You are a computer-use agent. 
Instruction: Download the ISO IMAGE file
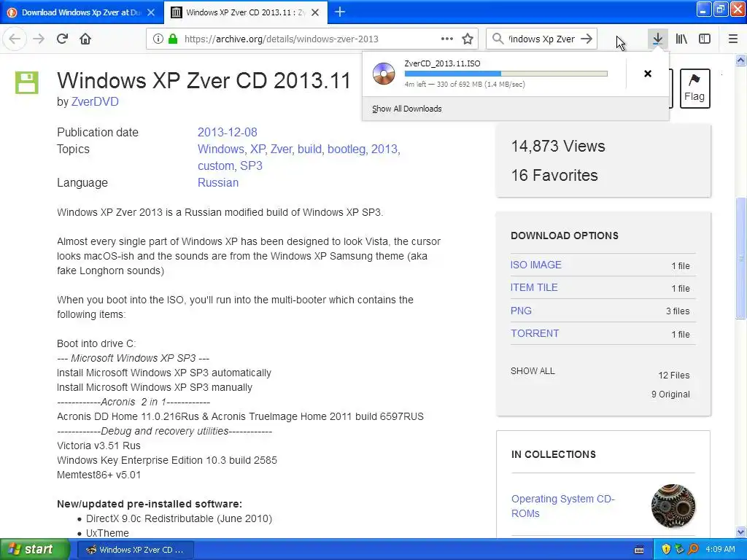(x=536, y=265)
